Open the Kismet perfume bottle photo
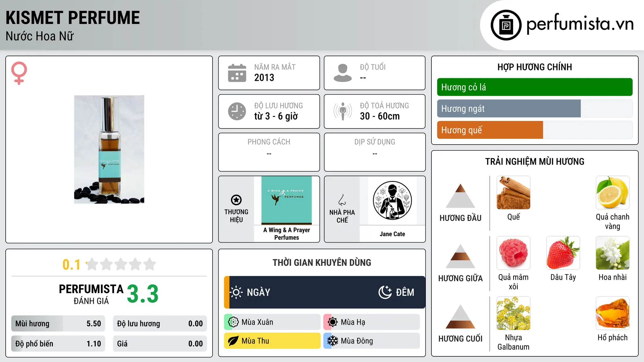 coord(109,150)
